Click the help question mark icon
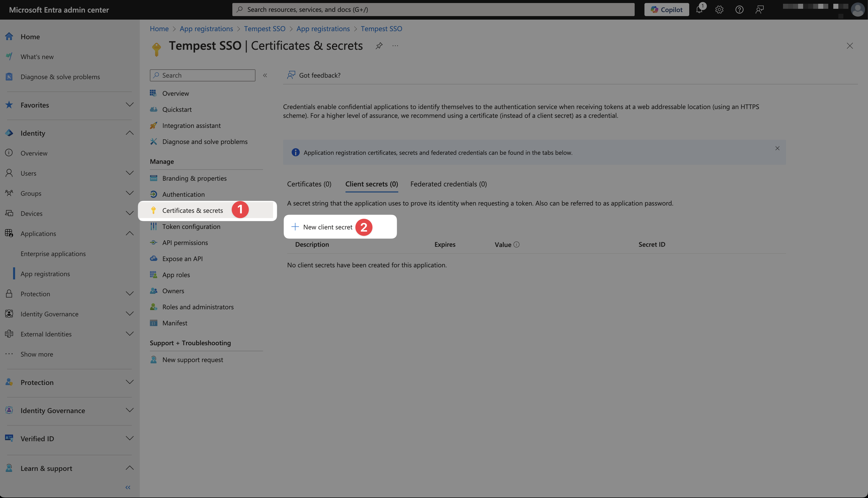 739,10
